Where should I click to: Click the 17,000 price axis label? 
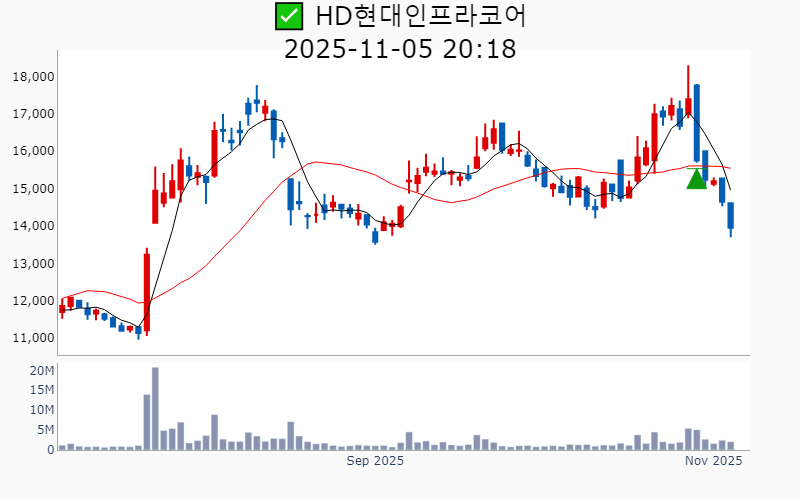click(x=33, y=114)
